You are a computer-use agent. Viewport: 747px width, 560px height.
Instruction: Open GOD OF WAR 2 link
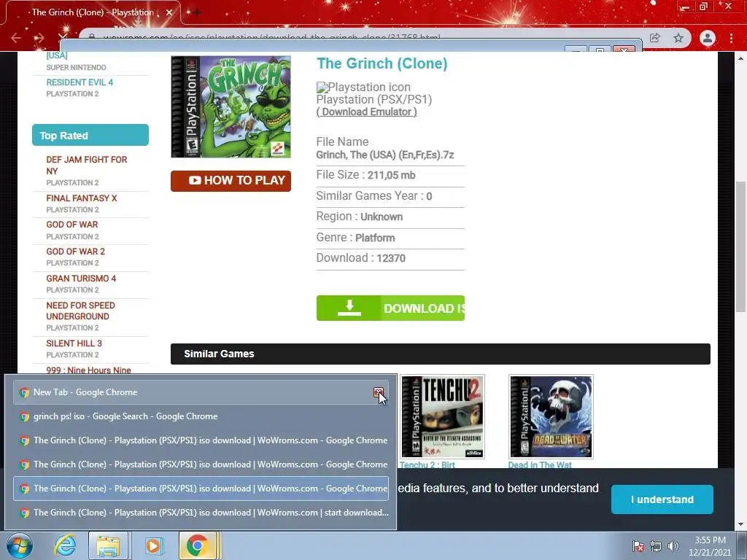pyautogui.click(x=75, y=252)
